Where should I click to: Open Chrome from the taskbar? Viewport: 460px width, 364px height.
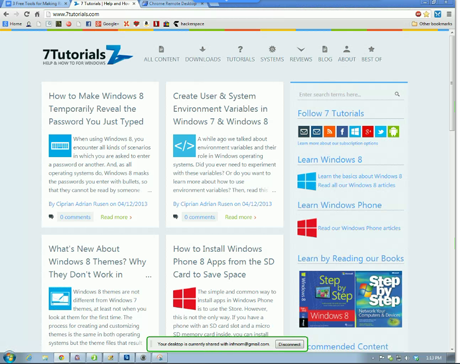pyautogui.click(x=61, y=357)
